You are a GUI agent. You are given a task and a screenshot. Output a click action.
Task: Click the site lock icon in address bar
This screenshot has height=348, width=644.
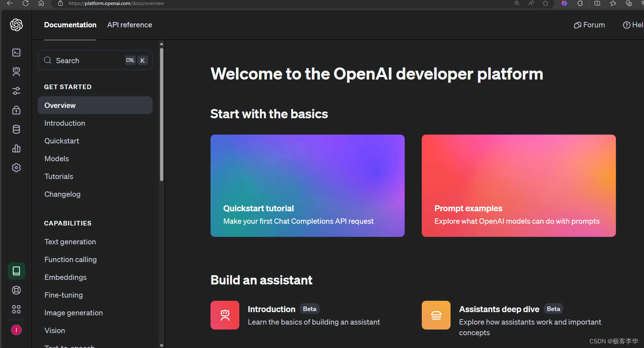60,3
